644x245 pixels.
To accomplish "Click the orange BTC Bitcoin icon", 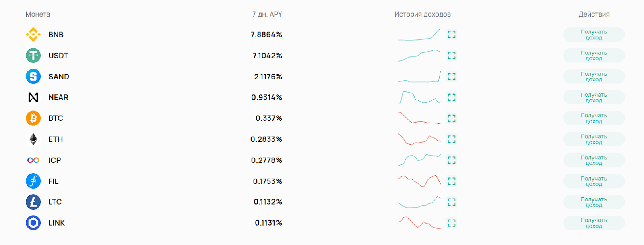I will [33, 118].
